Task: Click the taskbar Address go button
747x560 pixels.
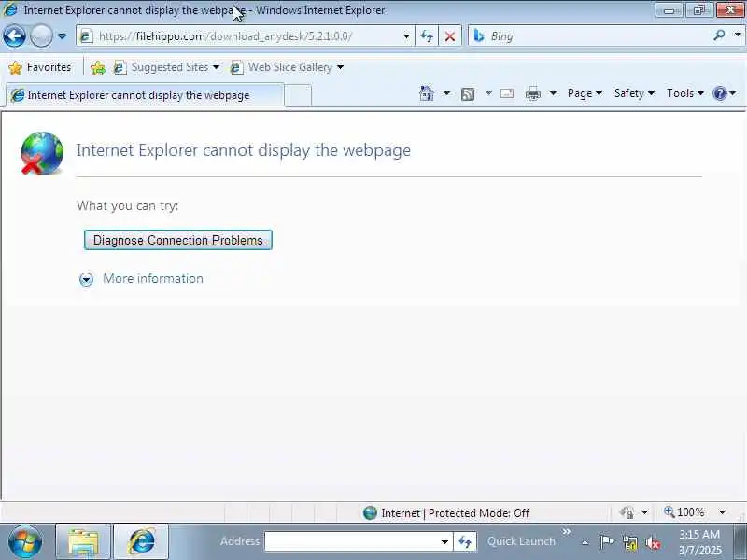Action: click(465, 541)
